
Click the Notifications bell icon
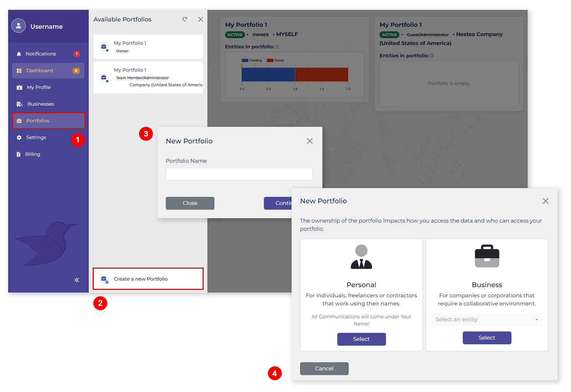(x=19, y=54)
